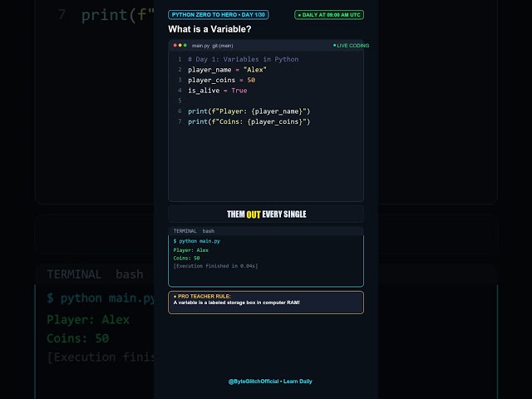Click the red window dot in code editor
532x399 pixels.
click(x=175, y=45)
